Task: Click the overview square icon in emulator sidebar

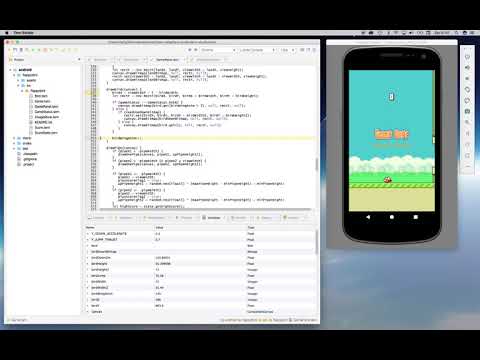Action: tap(467, 155)
